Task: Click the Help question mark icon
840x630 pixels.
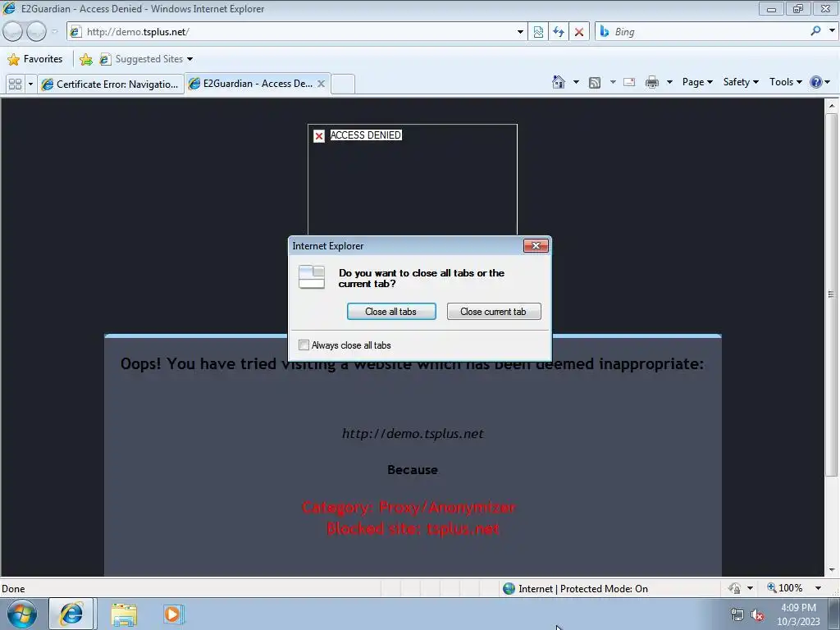Action: click(816, 82)
